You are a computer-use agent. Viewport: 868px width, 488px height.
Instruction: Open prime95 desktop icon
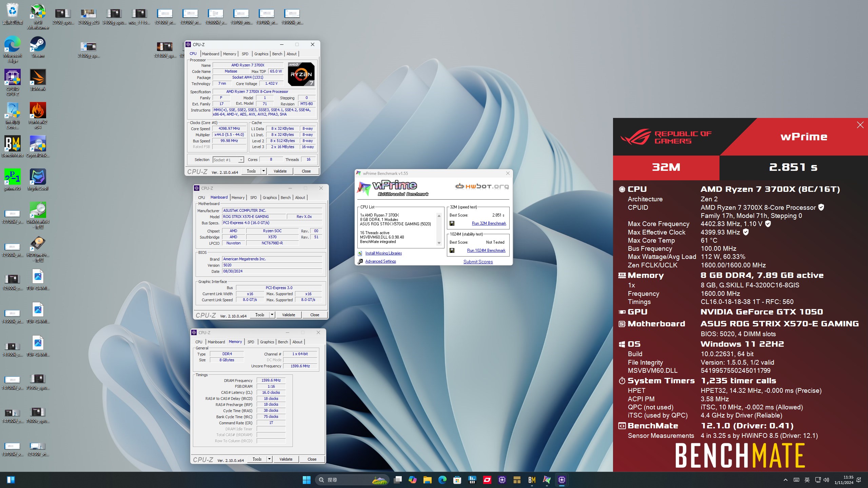(13, 180)
